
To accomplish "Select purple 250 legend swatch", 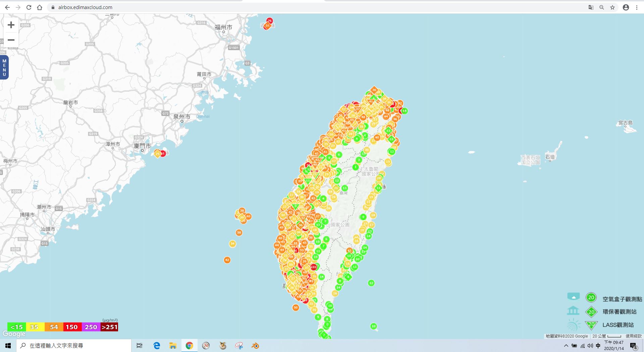I will [x=91, y=327].
